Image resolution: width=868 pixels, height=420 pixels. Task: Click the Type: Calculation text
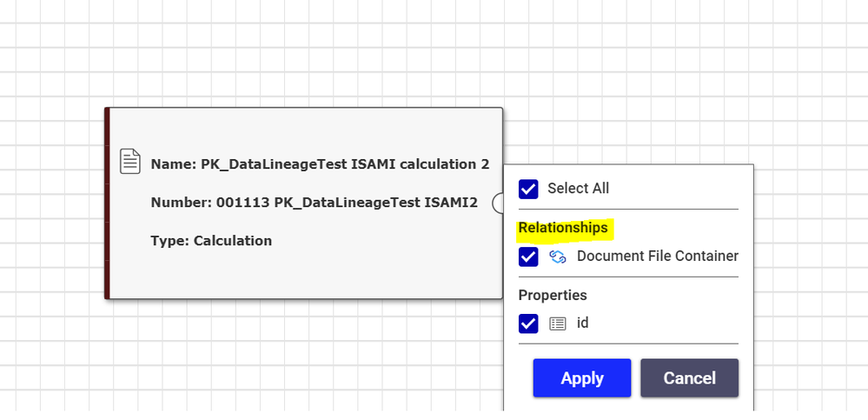pyautogui.click(x=211, y=241)
